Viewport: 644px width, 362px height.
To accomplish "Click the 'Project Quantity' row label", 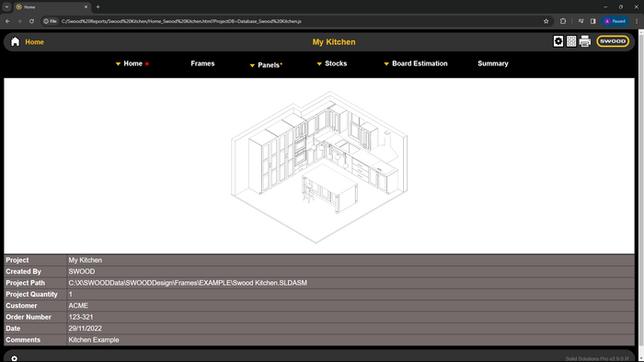I will [31, 294].
